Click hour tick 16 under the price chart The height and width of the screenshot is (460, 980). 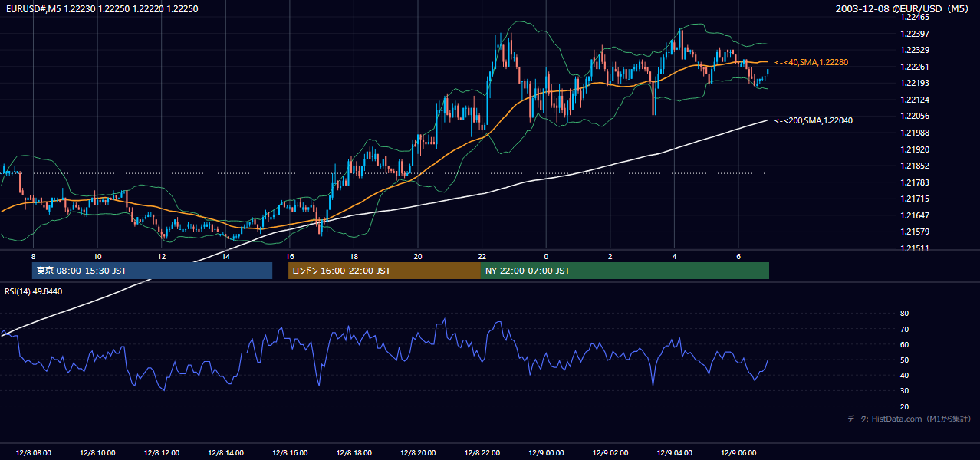(x=290, y=256)
